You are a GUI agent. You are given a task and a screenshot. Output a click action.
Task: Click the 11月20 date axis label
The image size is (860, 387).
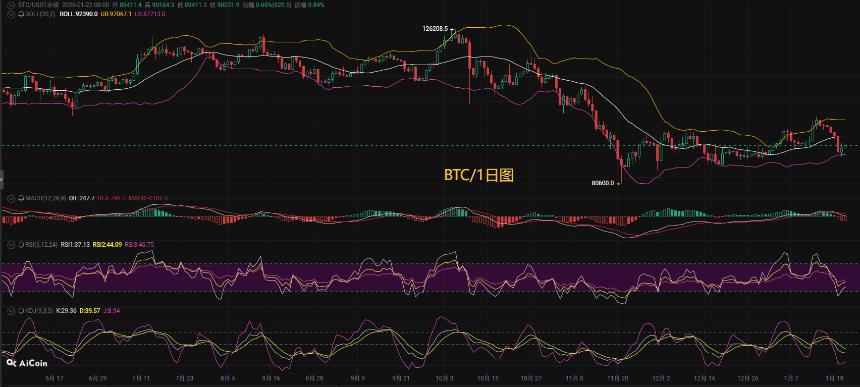(618, 378)
